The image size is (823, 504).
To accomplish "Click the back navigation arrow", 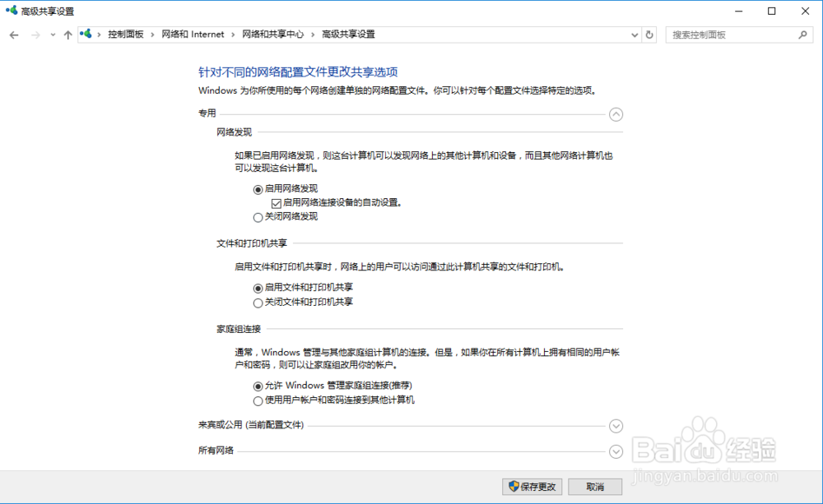I will coord(14,35).
